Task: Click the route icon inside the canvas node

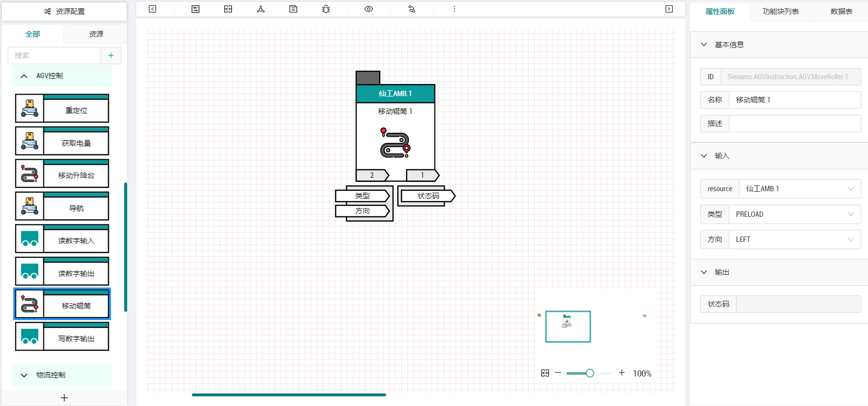Action: [395, 143]
